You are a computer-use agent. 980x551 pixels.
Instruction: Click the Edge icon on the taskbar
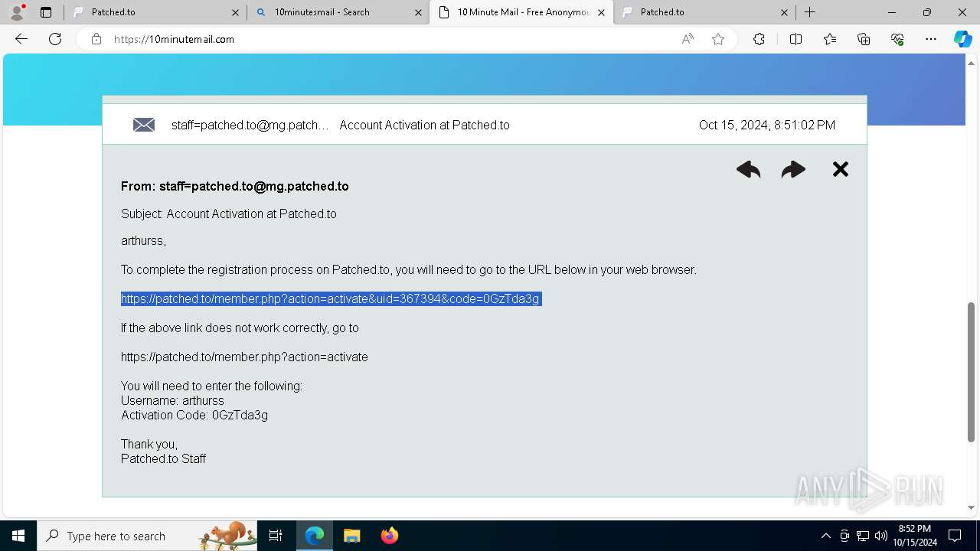[315, 536]
